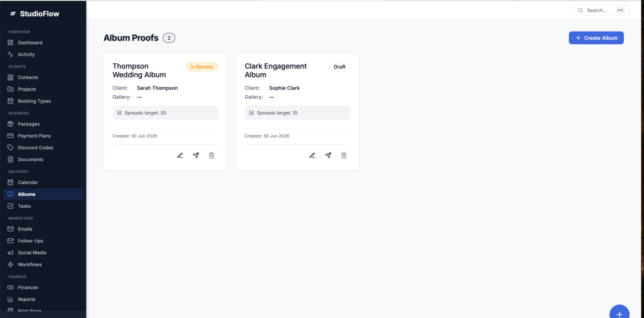Viewport: 644px width, 318px height.
Task: Click the Tasks checkmark icon
Action: (11, 207)
